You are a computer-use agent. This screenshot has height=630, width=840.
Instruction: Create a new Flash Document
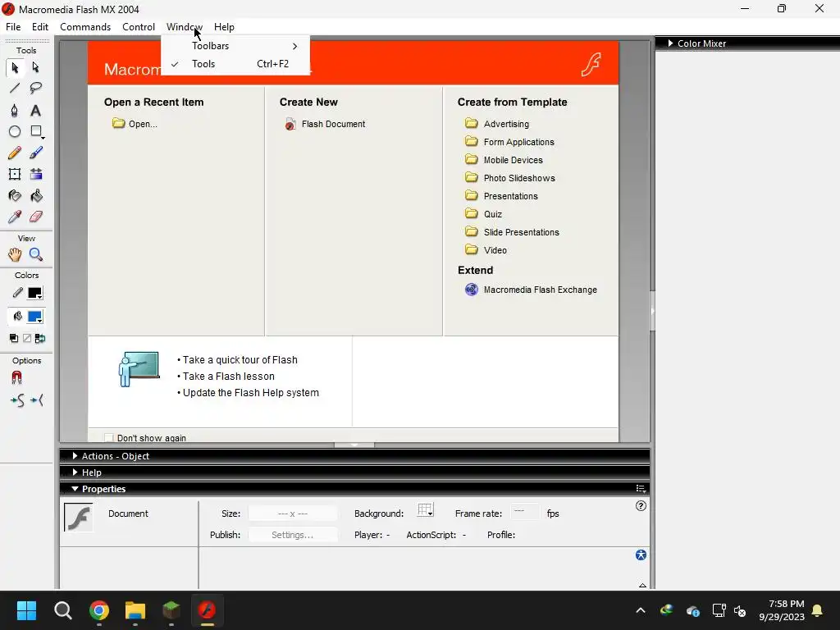[325, 125]
